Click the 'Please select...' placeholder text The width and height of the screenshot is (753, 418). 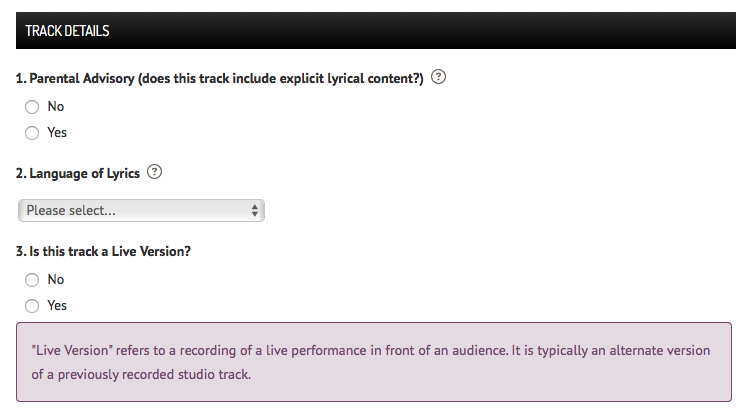(x=71, y=210)
